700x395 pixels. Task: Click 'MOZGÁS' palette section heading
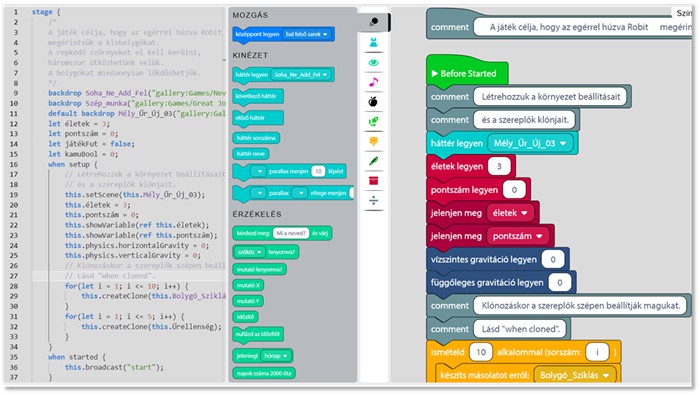(250, 15)
